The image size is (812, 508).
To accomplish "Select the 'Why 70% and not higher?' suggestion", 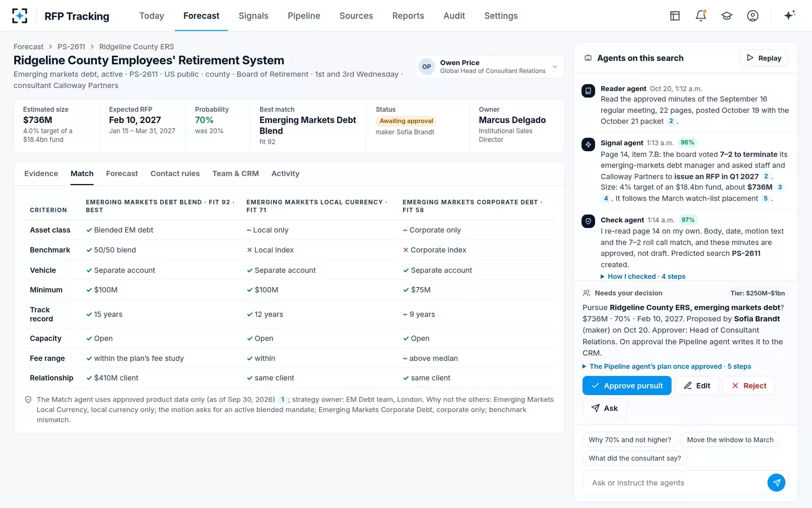I will click(x=630, y=440).
